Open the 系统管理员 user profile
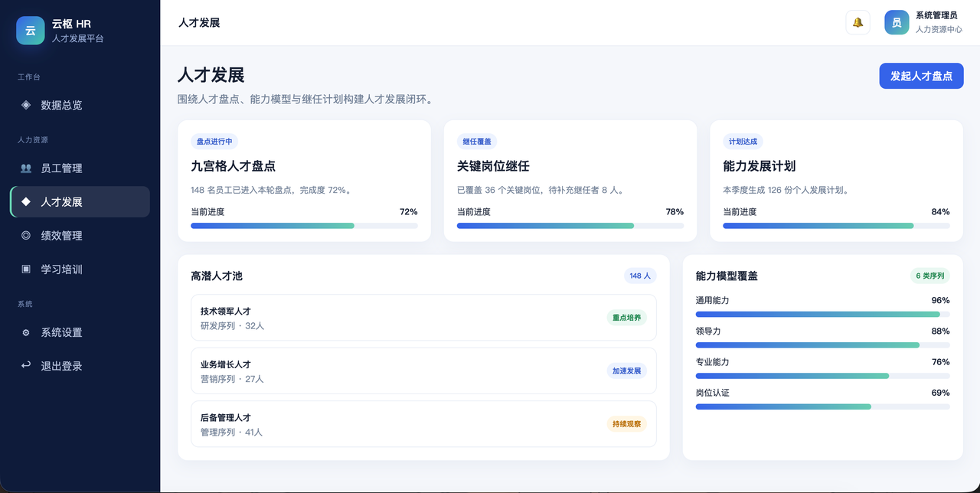 [x=923, y=22]
